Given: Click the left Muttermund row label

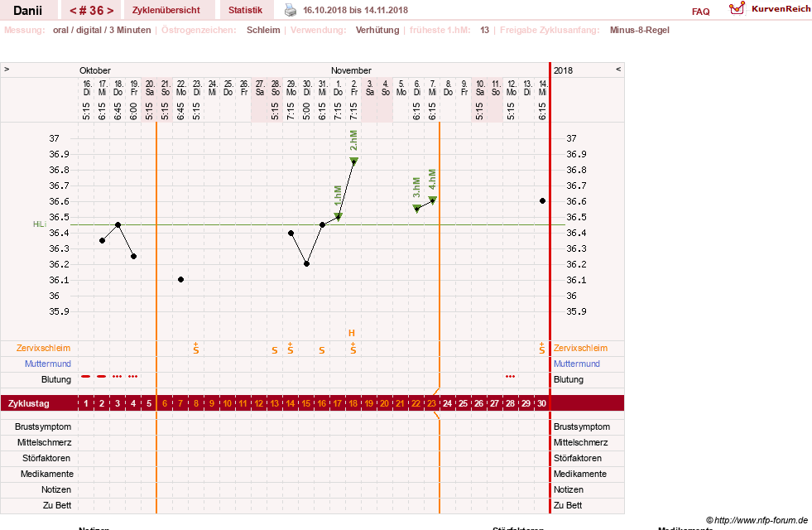Looking at the screenshot, I should tap(48, 364).
